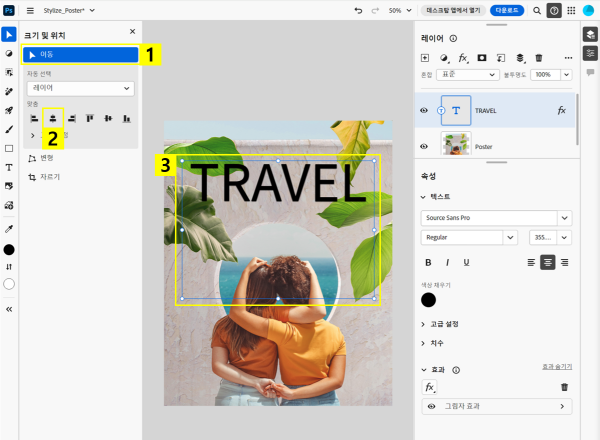Create a clipping mask from the Layers panel
The height and width of the screenshot is (440, 600).
coord(501,58)
